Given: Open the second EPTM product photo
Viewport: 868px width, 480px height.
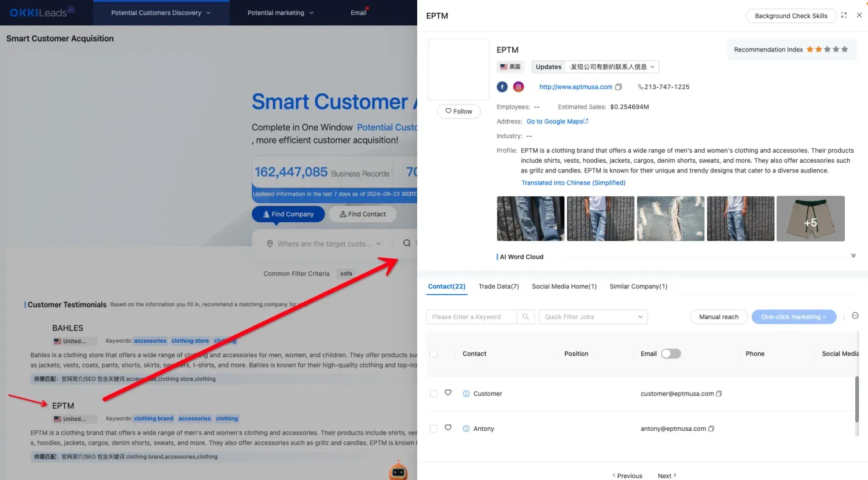Looking at the screenshot, I should (601, 218).
